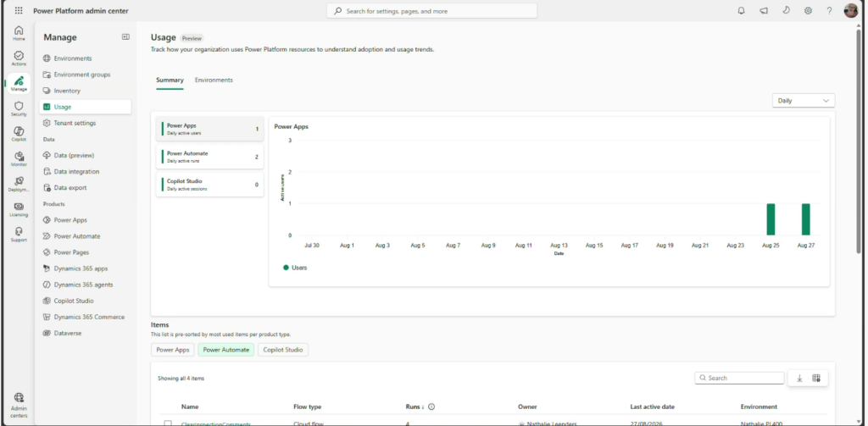This screenshot has height=426, width=868.
Task: Click the "Showing all 4 items" text
Action: click(181, 379)
